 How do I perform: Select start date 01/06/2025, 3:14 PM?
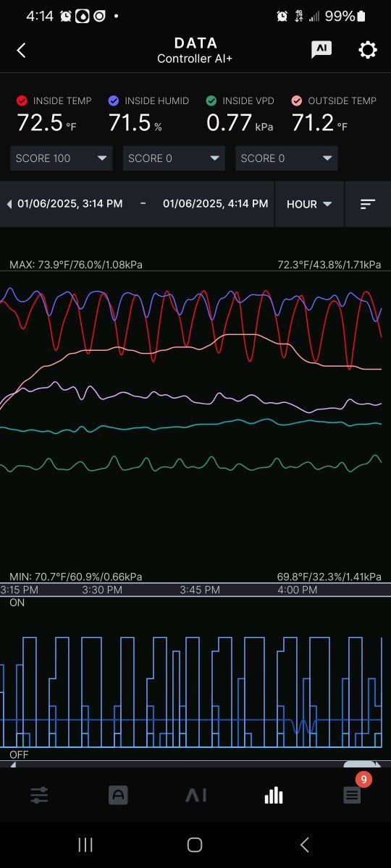click(x=70, y=204)
